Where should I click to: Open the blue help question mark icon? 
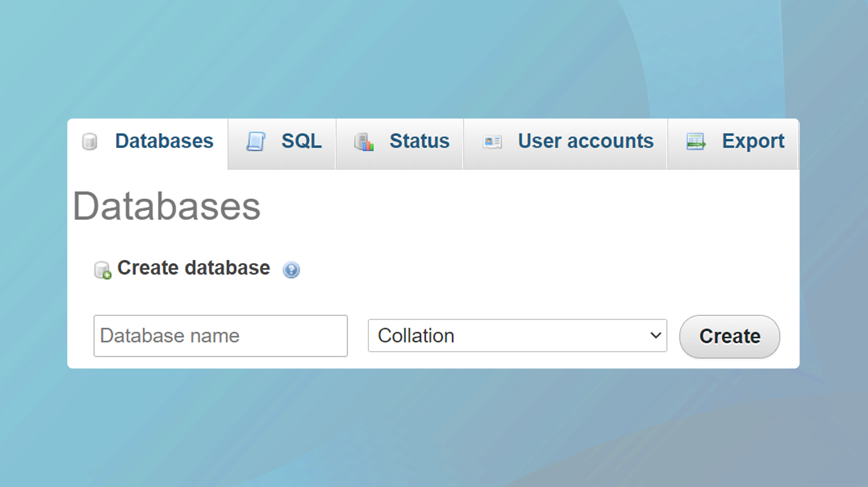coord(291,270)
